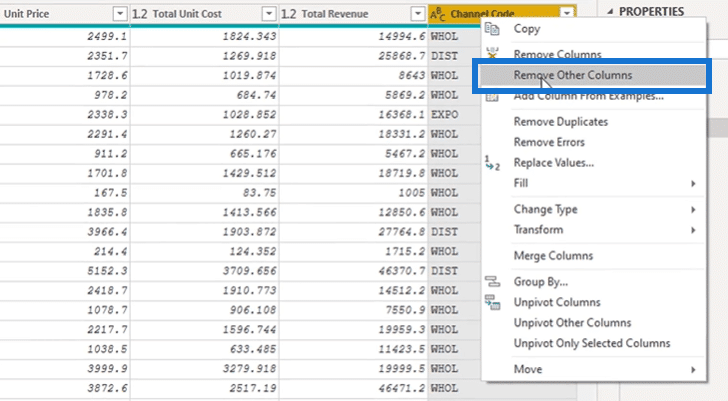Click the Group By icon
The image size is (728, 401).
click(492, 281)
